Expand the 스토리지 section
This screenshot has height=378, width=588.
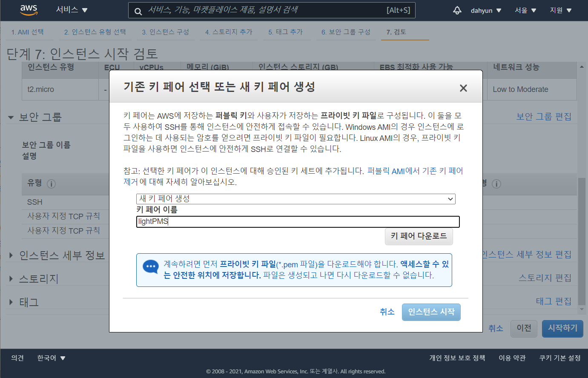click(x=11, y=279)
